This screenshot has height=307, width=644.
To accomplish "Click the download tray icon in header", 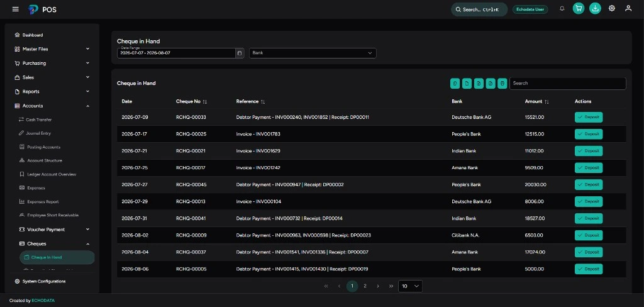I will [595, 8].
